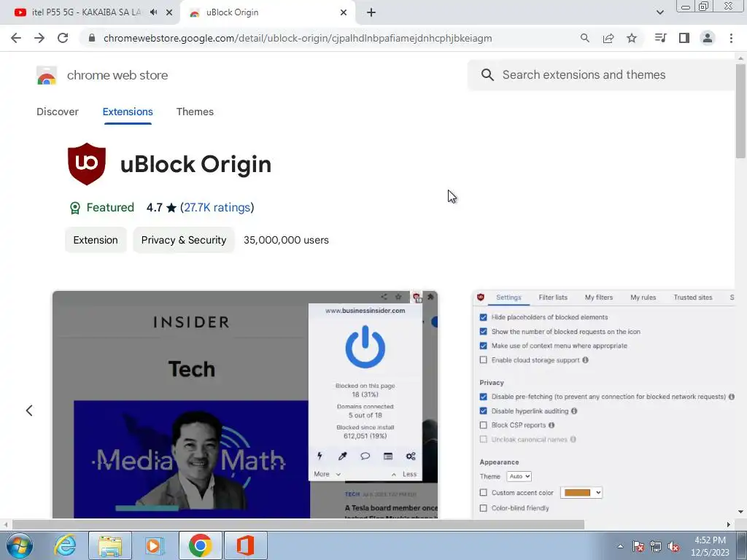The width and height of the screenshot is (747, 560).
Task: Launch Internet Explorer from taskbar
Action: (x=65, y=545)
